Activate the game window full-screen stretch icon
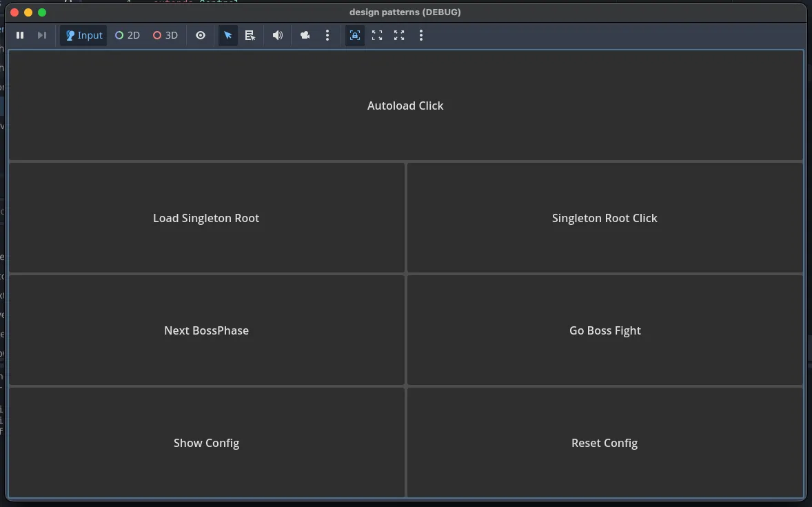The height and width of the screenshot is (507, 812). [x=399, y=35]
